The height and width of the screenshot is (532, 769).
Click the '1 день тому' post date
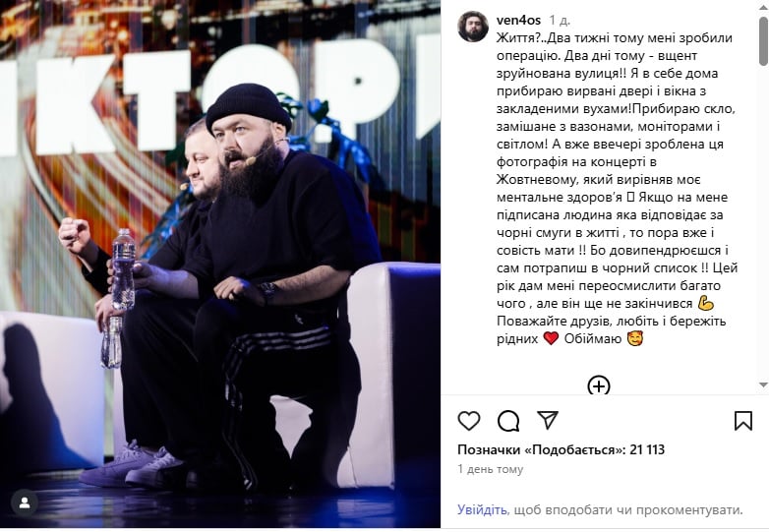click(x=491, y=469)
